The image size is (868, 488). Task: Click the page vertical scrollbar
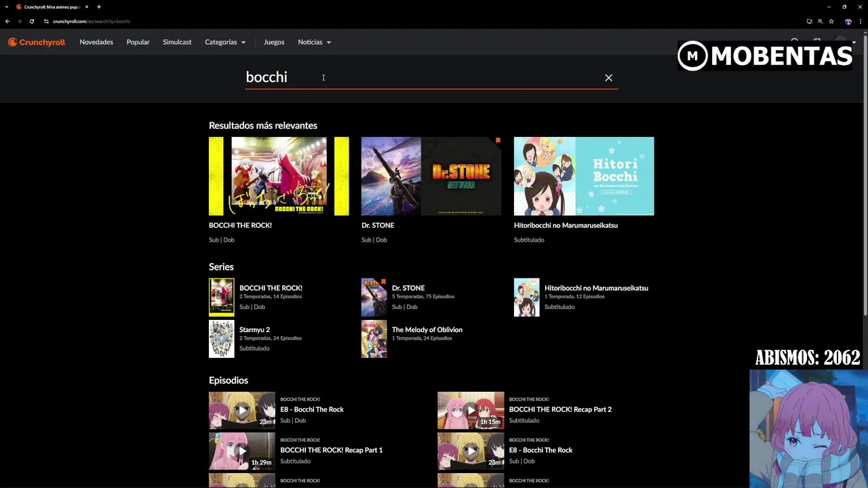click(x=865, y=176)
